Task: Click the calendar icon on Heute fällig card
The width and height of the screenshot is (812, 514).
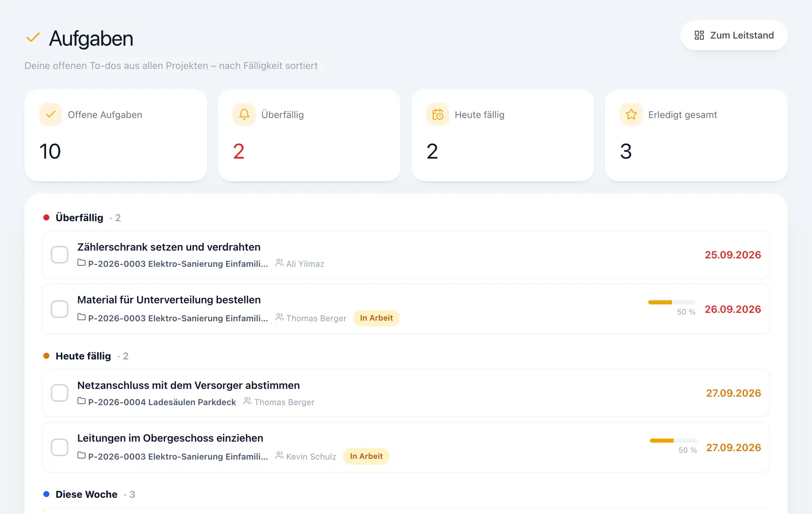Action: pos(437,115)
